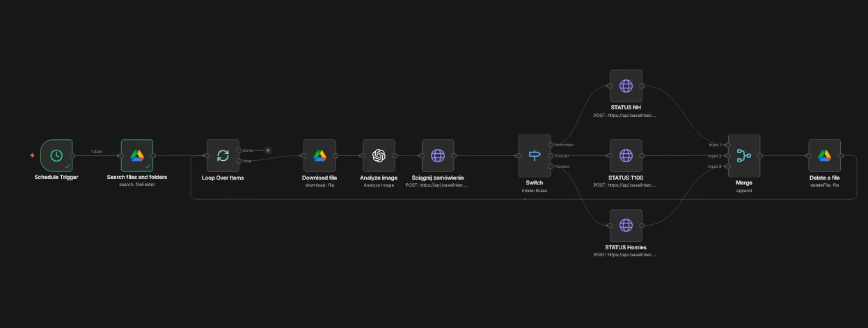Add a node on the done output plus

[x=267, y=150]
